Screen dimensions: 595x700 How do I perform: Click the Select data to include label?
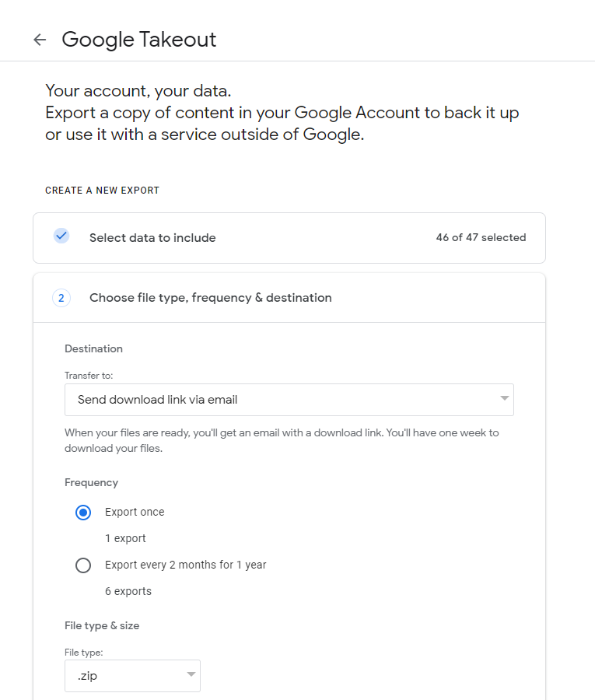[152, 238]
